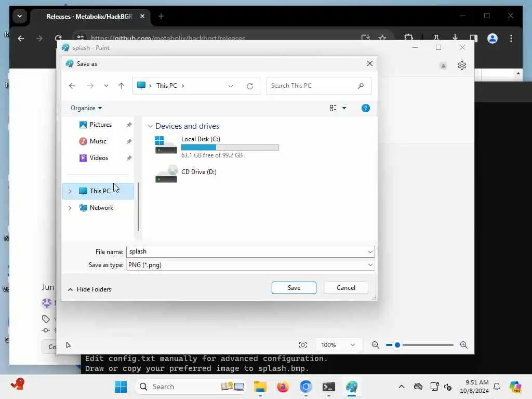Select This PC in navigation pane
Screen dimensions: 532x399
click(98, 191)
